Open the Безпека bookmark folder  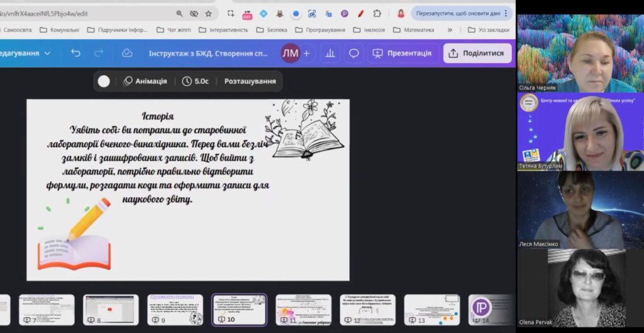(272, 30)
